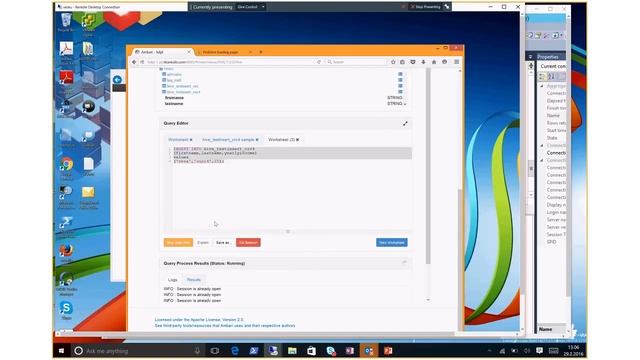Bookmark the page with the star icon

point(393,62)
